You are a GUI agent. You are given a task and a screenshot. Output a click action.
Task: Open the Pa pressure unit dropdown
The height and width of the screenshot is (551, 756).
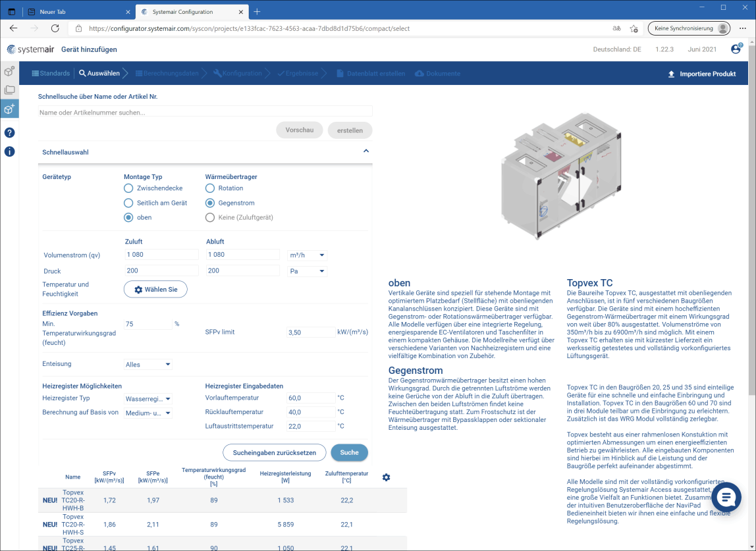coord(307,271)
